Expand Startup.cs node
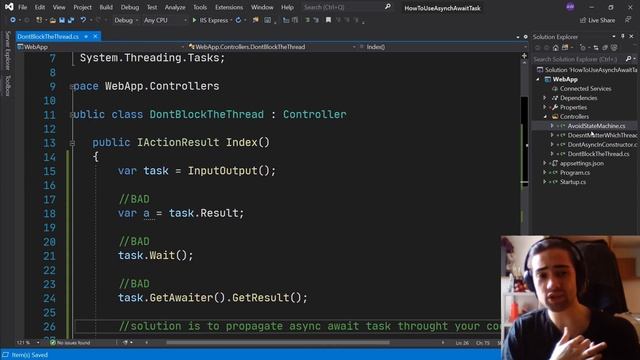Screen dimensions: 640x360 tap(545, 182)
